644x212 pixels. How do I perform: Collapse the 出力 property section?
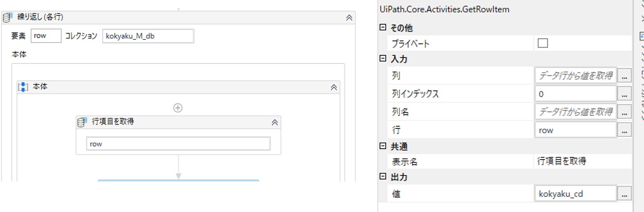(x=383, y=176)
